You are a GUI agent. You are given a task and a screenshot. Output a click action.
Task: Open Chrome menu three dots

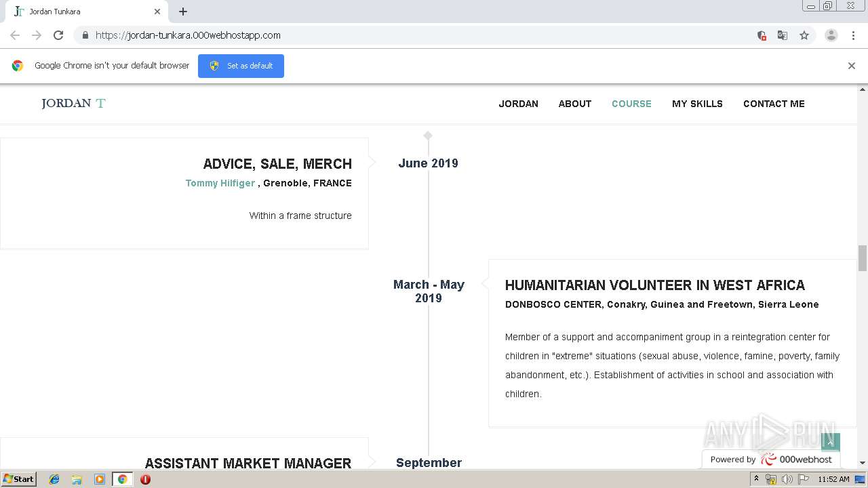pyautogui.click(x=853, y=35)
